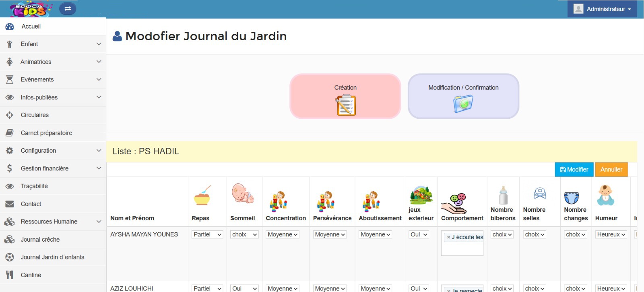Open Concentration dropdown for AYSHA MAYAN YOUNES

[283, 234]
